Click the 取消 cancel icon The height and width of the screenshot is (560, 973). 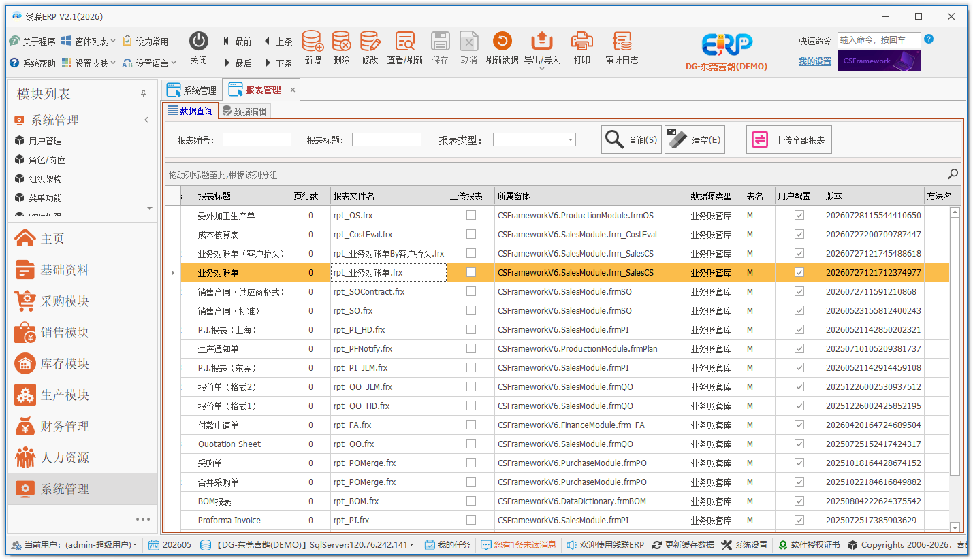[x=468, y=42]
